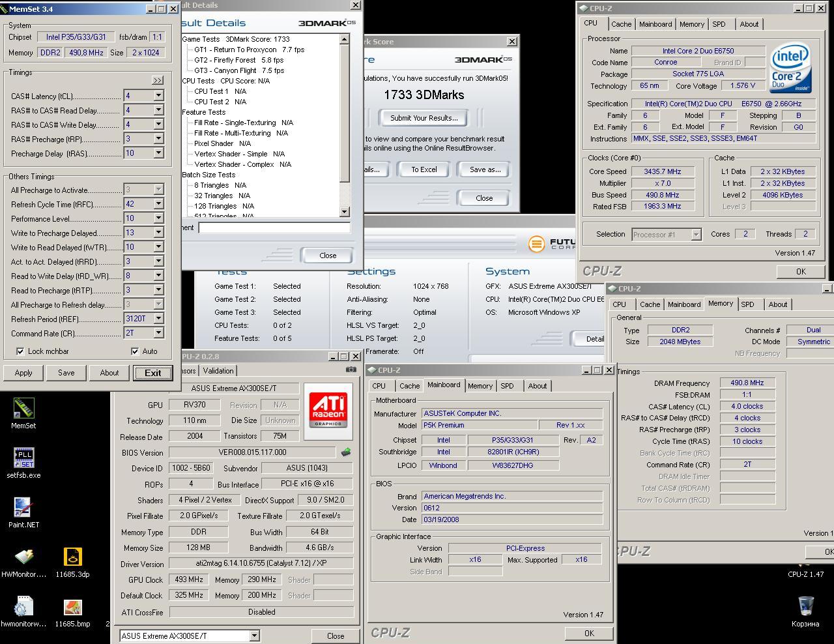Toggle the Auto checkbox in MemSet

pyautogui.click(x=135, y=351)
